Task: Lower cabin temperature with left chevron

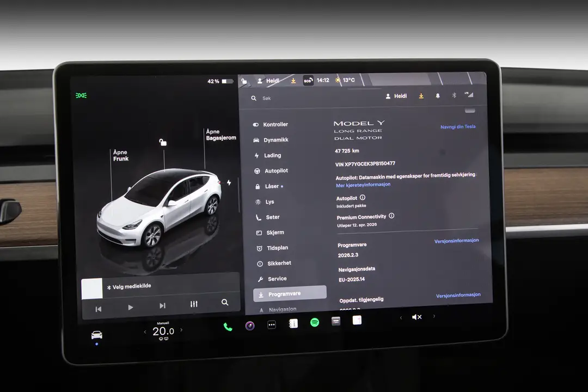Action: [x=145, y=332]
